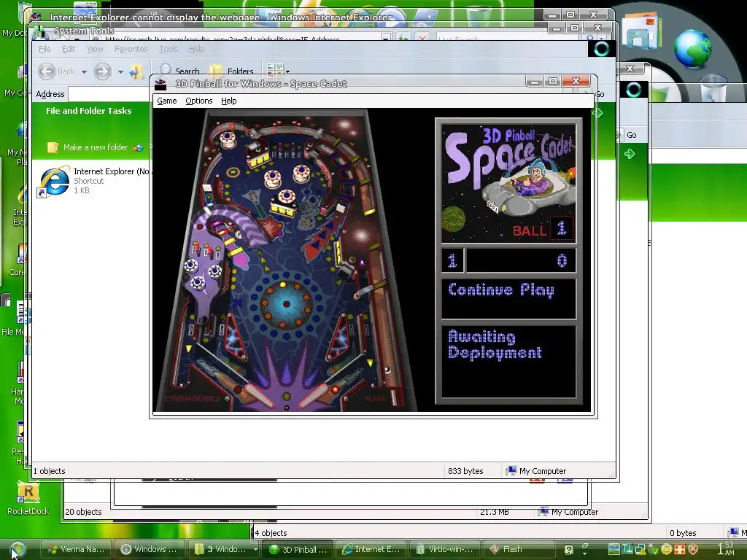This screenshot has height=560, width=747.
Task: Click the 21.3 MB status text
Action: (x=494, y=512)
